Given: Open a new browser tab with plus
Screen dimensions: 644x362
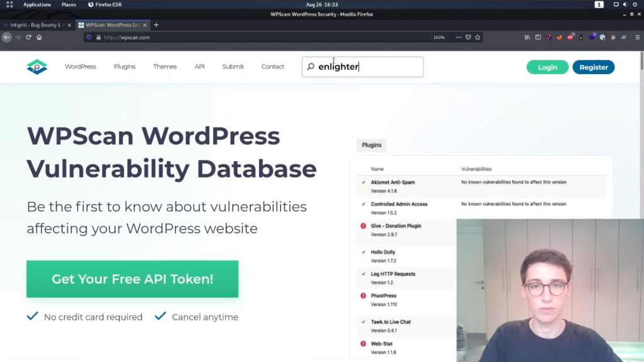Looking at the screenshot, I should pyautogui.click(x=156, y=25).
